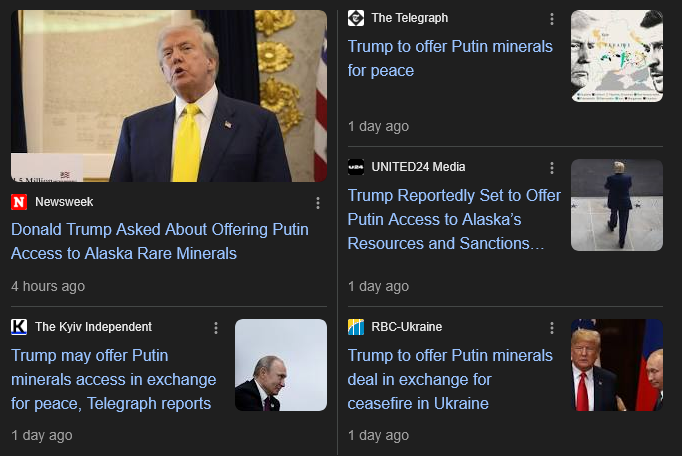Click the large Trump yellow tie photo
Screen dimensions: 682x456
pos(169,96)
